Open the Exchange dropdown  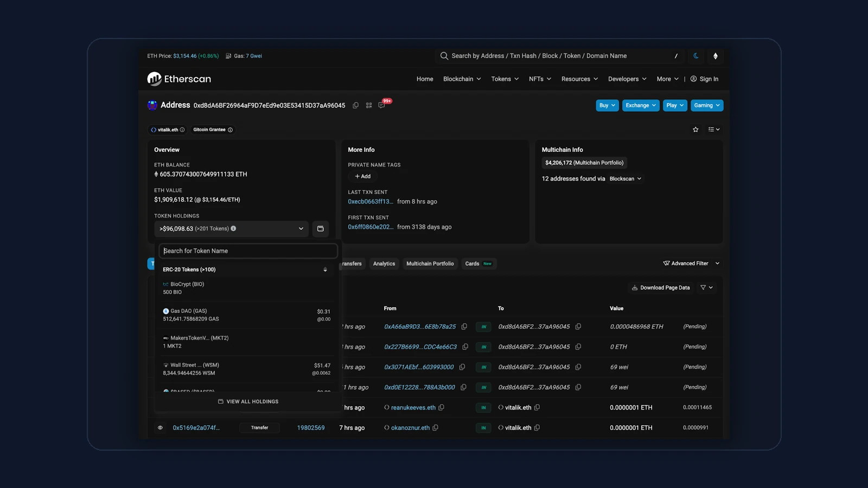(641, 105)
